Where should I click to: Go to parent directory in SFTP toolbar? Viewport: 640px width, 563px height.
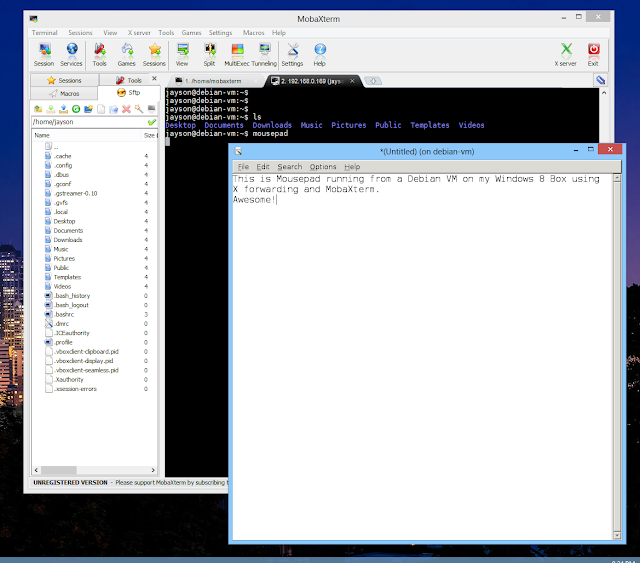click(38, 109)
